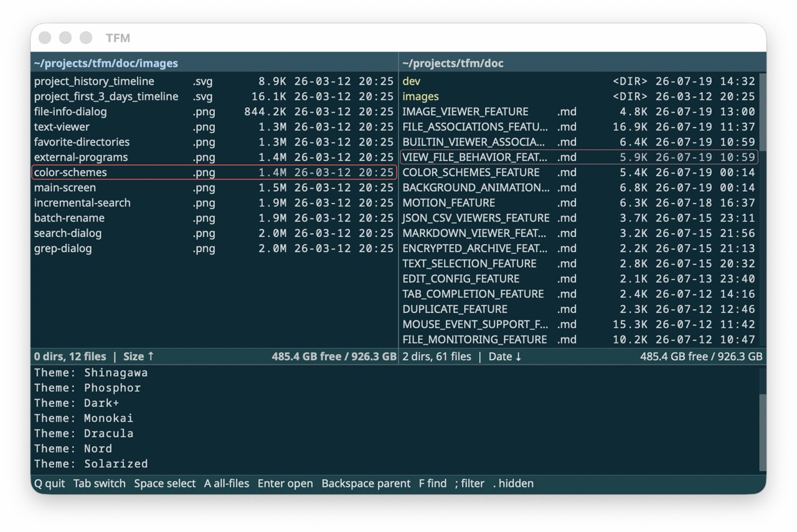
Task: Click the 'Theme: Shinagawa' log line
Action: click(x=91, y=373)
